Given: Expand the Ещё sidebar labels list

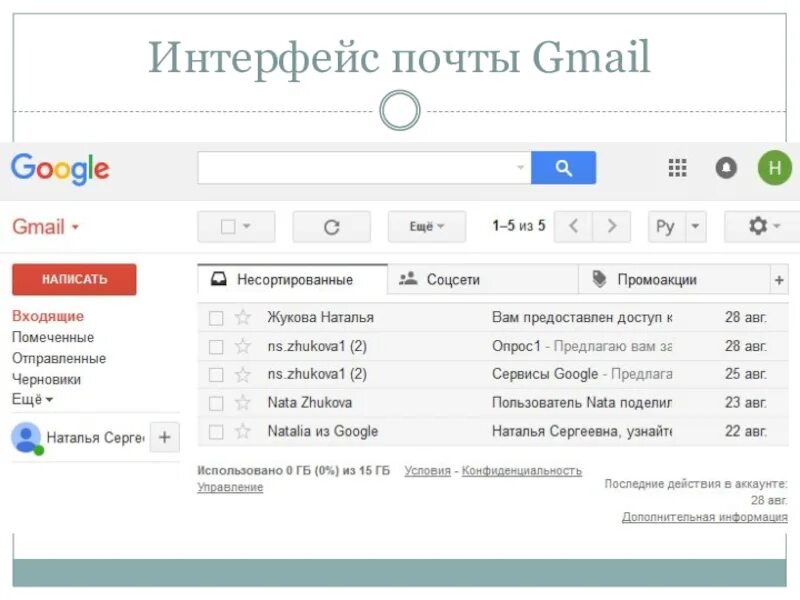Looking at the screenshot, I should click(x=32, y=399).
